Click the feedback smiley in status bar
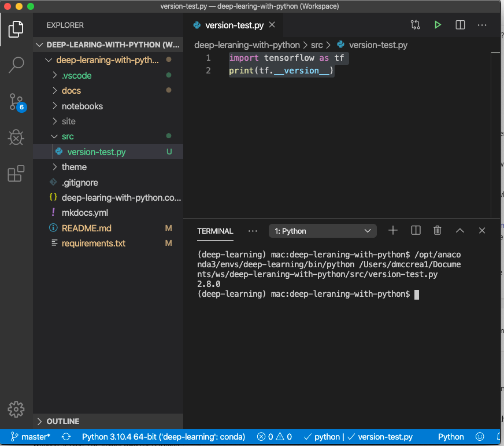The height and width of the screenshot is (446, 504). [x=480, y=437]
